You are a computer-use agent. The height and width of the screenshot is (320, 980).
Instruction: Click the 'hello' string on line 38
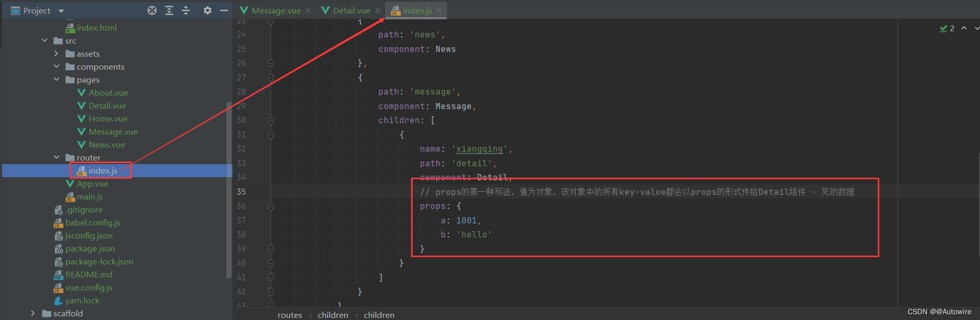(474, 235)
